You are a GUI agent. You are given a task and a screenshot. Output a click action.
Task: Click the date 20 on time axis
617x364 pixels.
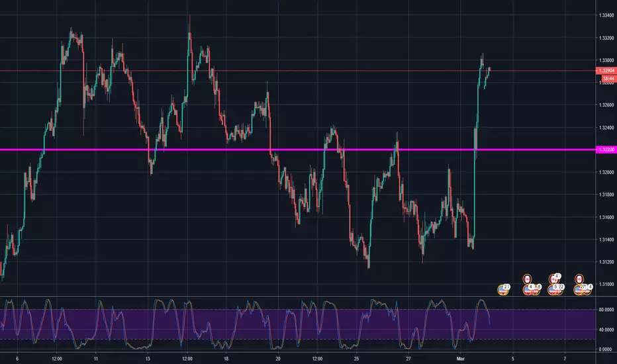[x=278, y=359]
